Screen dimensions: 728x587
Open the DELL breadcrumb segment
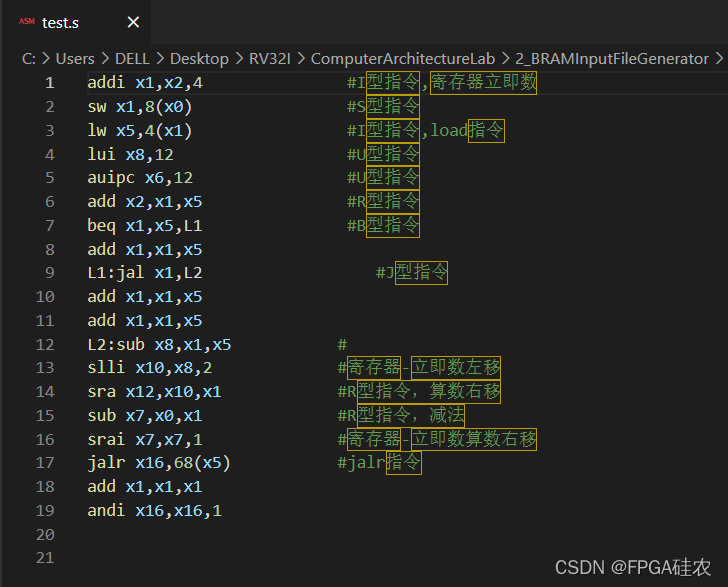132,59
